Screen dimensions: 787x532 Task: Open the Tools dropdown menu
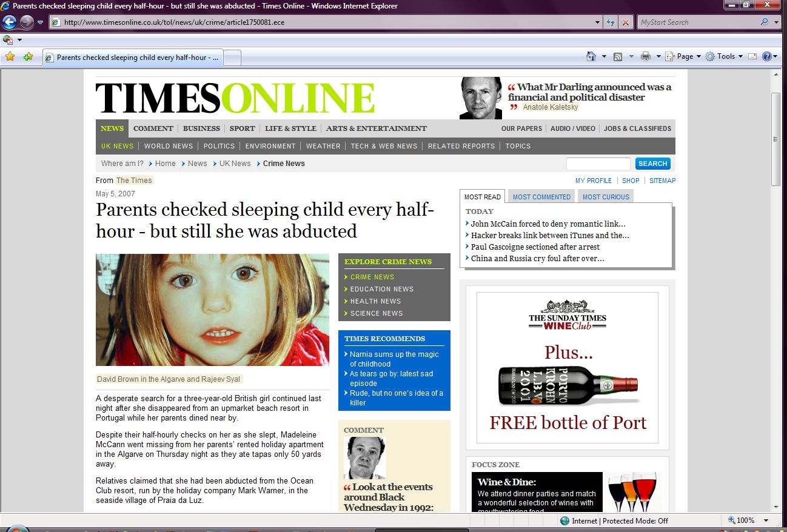[x=725, y=56]
